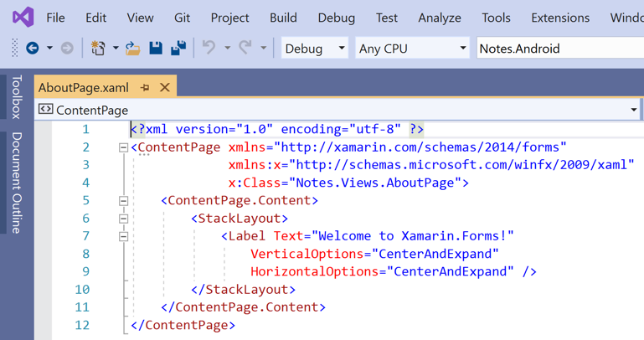Collapse the Label element outlining node
Image resolution: width=644 pixels, height=340 pixels.
pyautogui.click(x=123, y=236)
